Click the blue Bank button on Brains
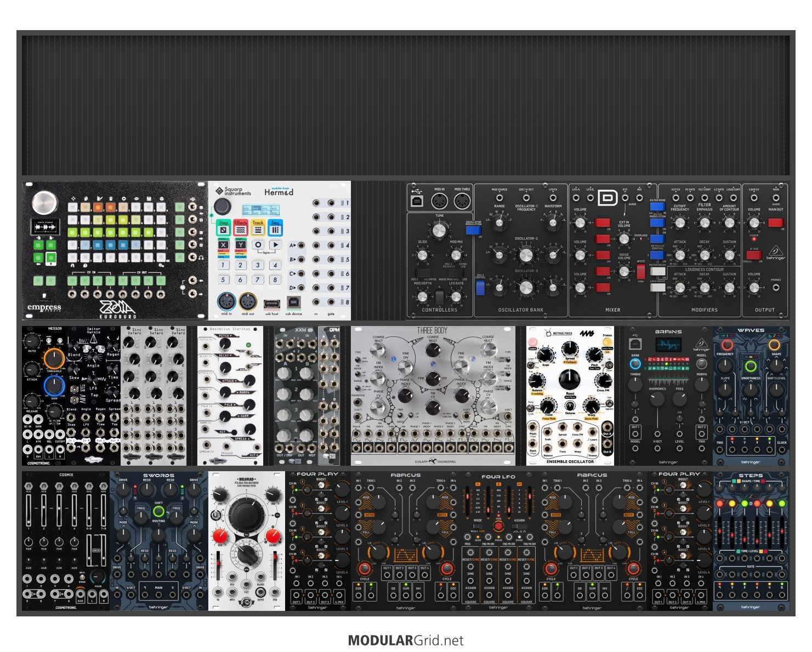The width and height of the screenshot is (812, 652). [635, 363]
